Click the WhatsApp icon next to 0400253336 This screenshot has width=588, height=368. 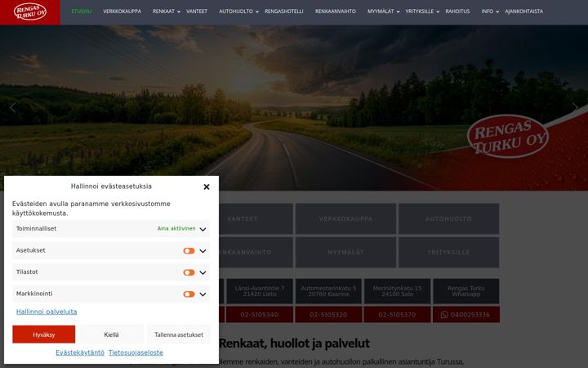point(444,315)
